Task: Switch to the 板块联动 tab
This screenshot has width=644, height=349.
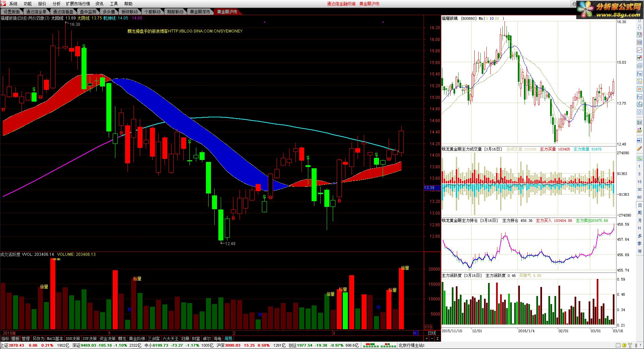Action: pyautogui.click(x=130, y=12)
